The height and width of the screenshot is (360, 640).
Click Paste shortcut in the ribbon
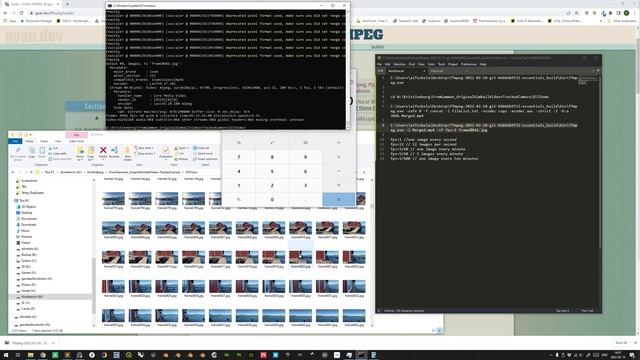pos(60,159)
